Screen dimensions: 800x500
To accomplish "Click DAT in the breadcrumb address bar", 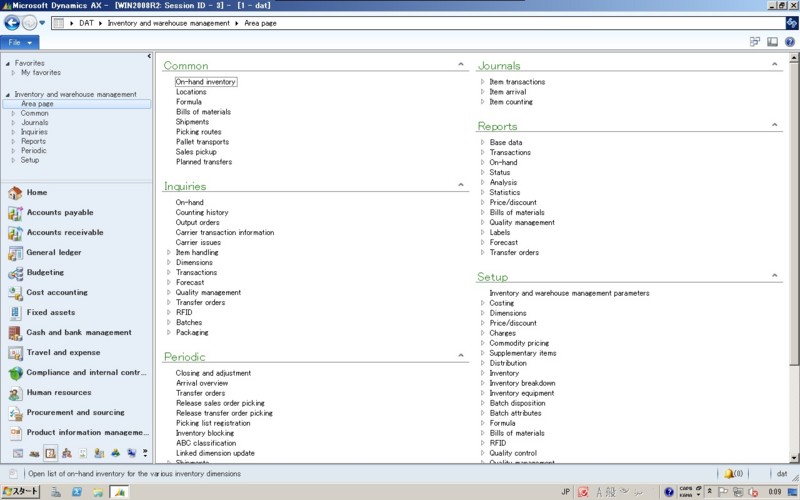I will pos(86,23).
